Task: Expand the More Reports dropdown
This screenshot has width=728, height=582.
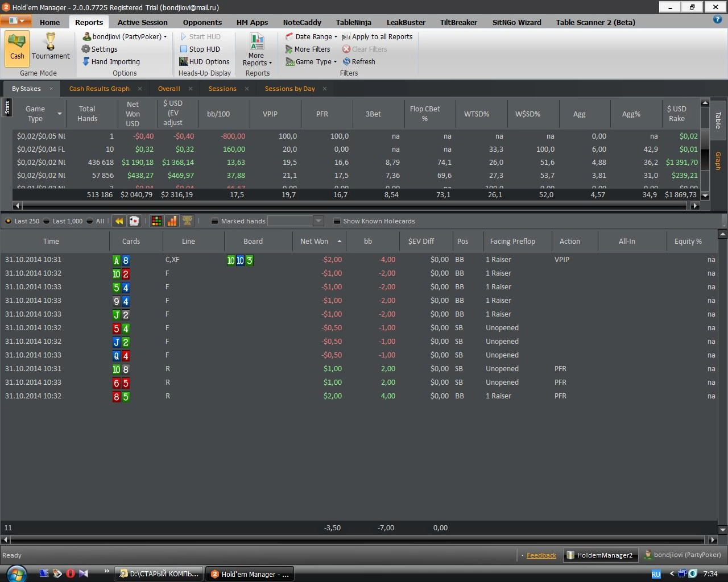Action: (257, 50)
